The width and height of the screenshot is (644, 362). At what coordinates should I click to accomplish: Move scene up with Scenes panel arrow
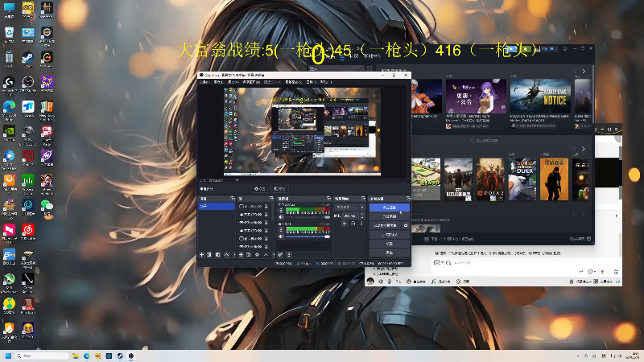[x=227, y=255]
